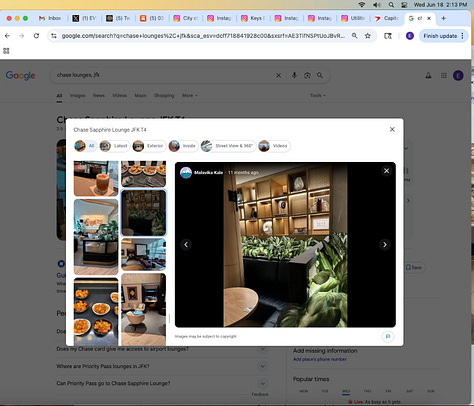This screenshot has height=406, width=474.
Task: Open Spotlight search in the menu bar
Action: 391,4
